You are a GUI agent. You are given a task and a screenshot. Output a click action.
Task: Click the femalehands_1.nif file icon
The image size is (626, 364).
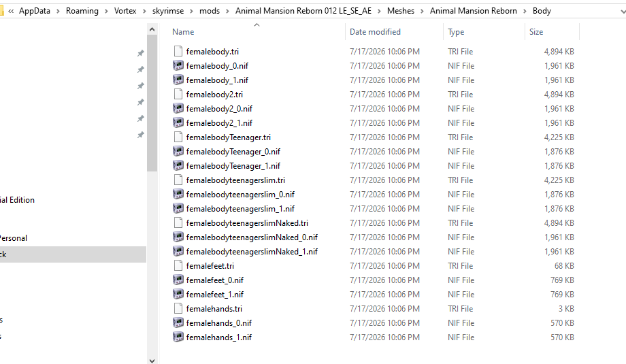click(x=178, y=337)
